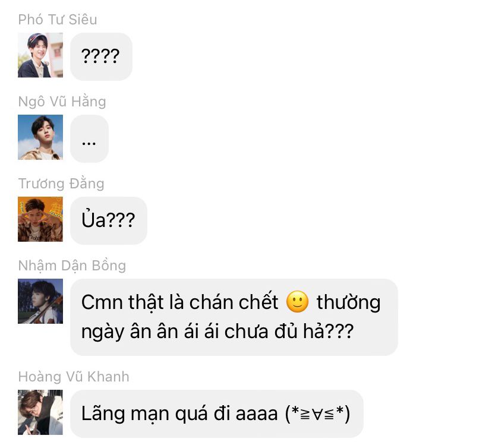Select the '????' message bubble
This screenshot has width=492, height=448.
[101, 56]
